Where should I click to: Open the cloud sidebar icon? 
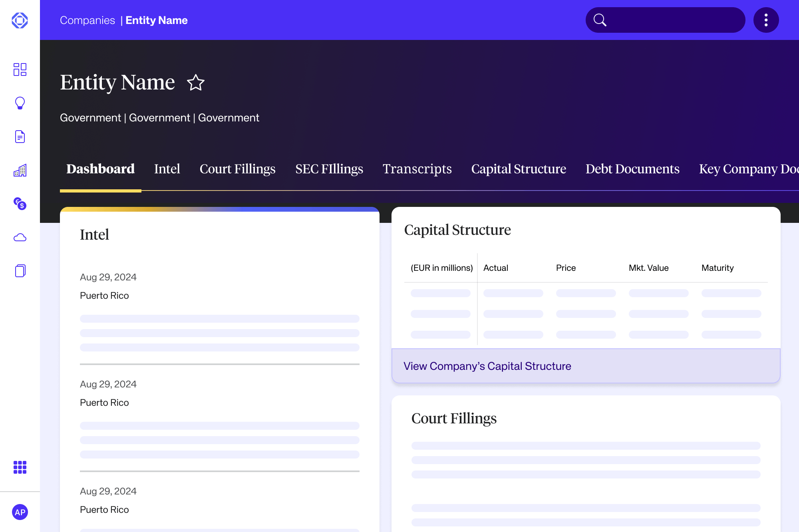point(20,238)
